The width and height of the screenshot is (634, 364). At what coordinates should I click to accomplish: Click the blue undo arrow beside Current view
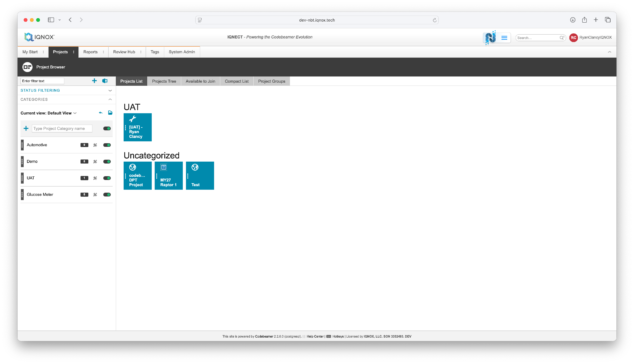(x=101, y=113)
